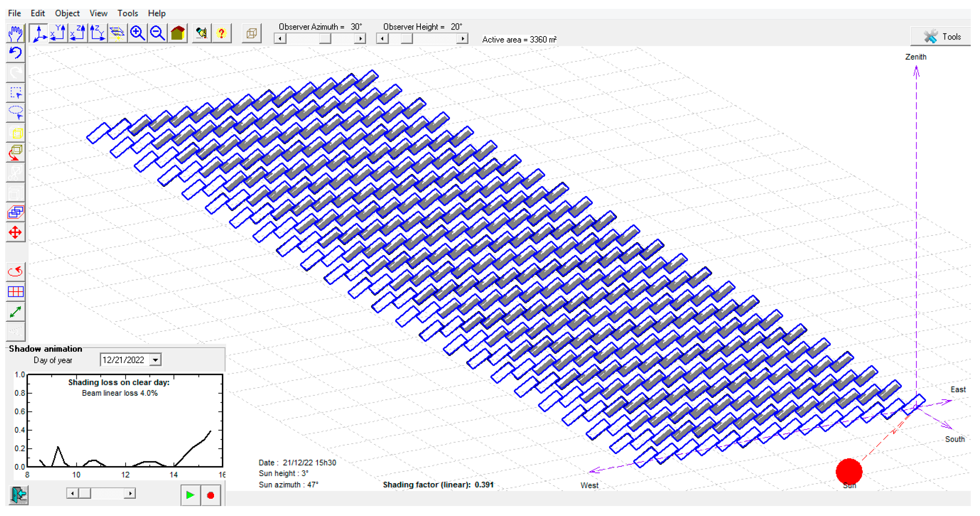The height and width of the screenshot is (516, 980).
Task: Click the paint bucket colors icon
Action: coord(201,34)
